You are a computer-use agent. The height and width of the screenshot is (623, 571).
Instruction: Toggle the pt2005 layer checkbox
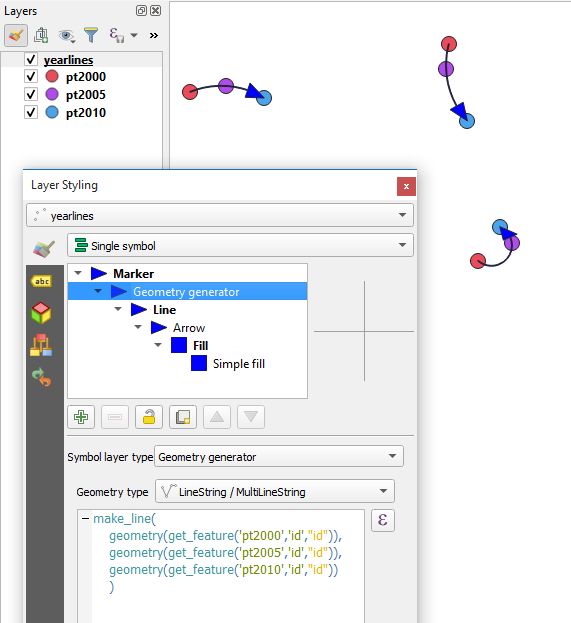click(x=31, y=94)
